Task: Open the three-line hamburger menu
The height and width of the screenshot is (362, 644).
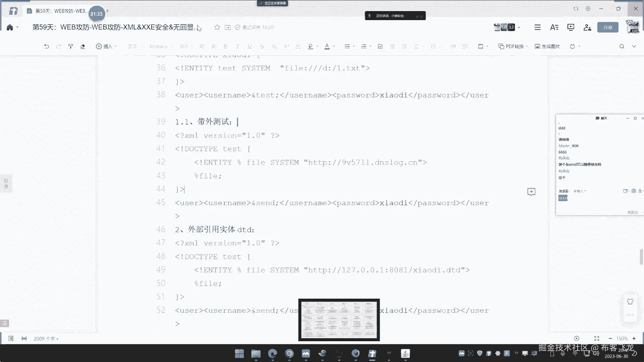Action: pyautogui.click(x=537, y=27)
